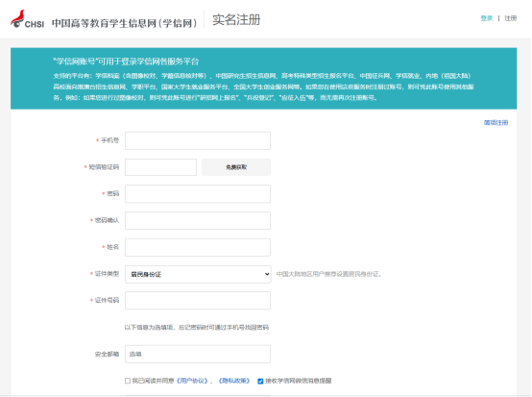Focus the 安全邮箱 email field
This screenshot has height=397, width=532.
[198, 354]
